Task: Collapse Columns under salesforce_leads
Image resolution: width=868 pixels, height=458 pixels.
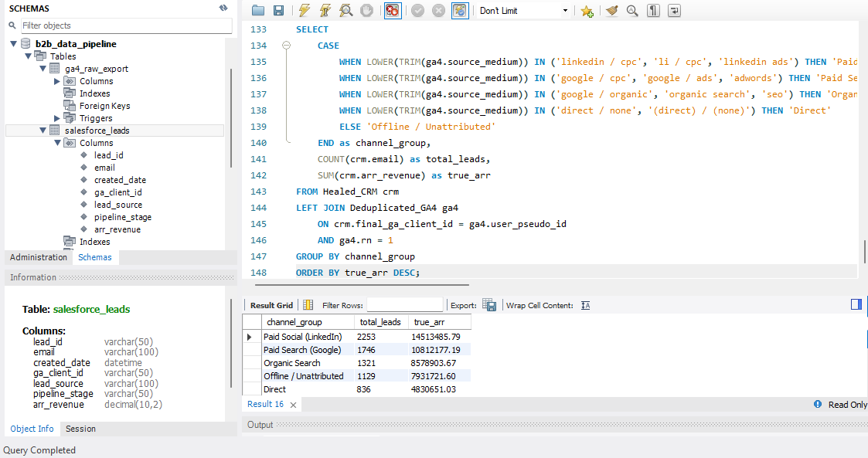Action: 57,143
